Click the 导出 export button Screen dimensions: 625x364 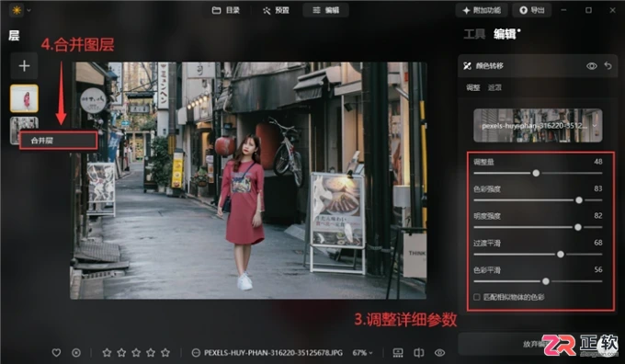click(x=532, y=10)
